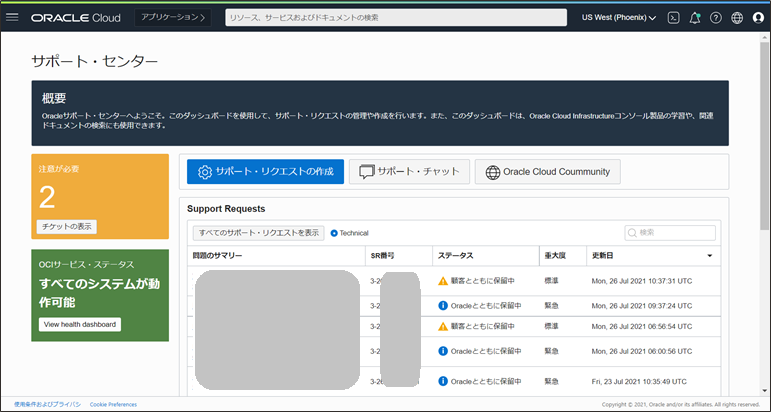Open the アプリケーション menu
Image resolution: width=771 pixels, height=412 pixels.
[x=173, y=18]
